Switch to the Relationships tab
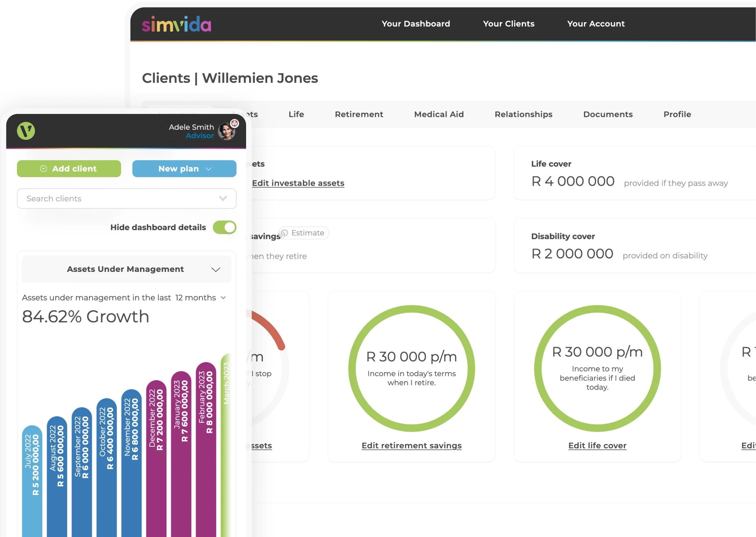Screen dimensions: 756x537 coord(523,114)
